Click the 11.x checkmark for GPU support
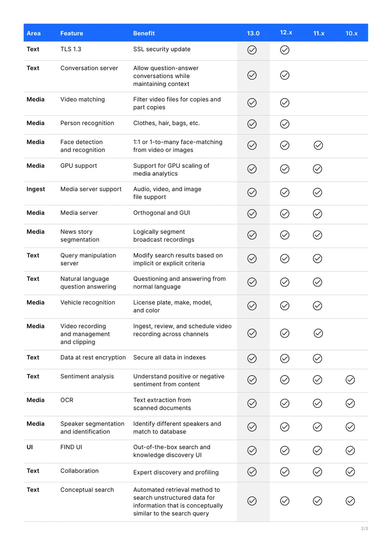The width and height of the screenshot is (392, 554). (318, 169)
